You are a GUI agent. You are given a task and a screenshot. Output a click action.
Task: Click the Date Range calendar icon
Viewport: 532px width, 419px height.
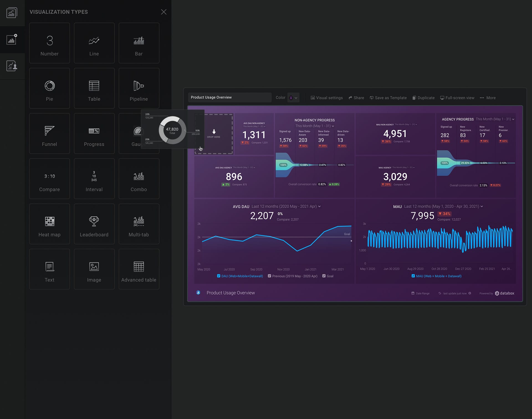pos(413,293)
